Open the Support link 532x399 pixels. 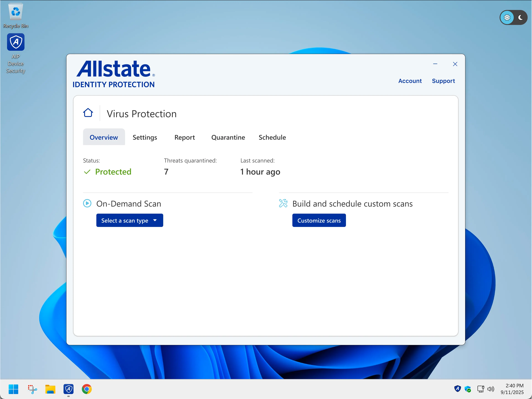tap(443, 81)
